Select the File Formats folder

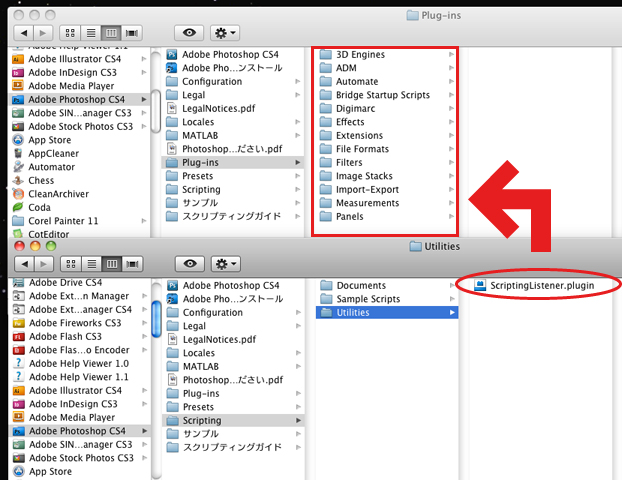tap(362, 149)
